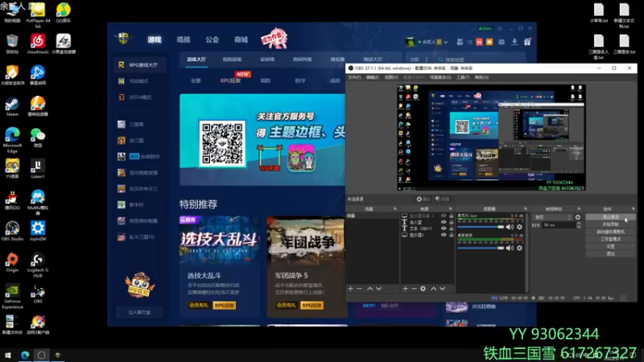644x362 pixels.
Task: Click the 停止推流 button in OBS
Action: (610, 216)
